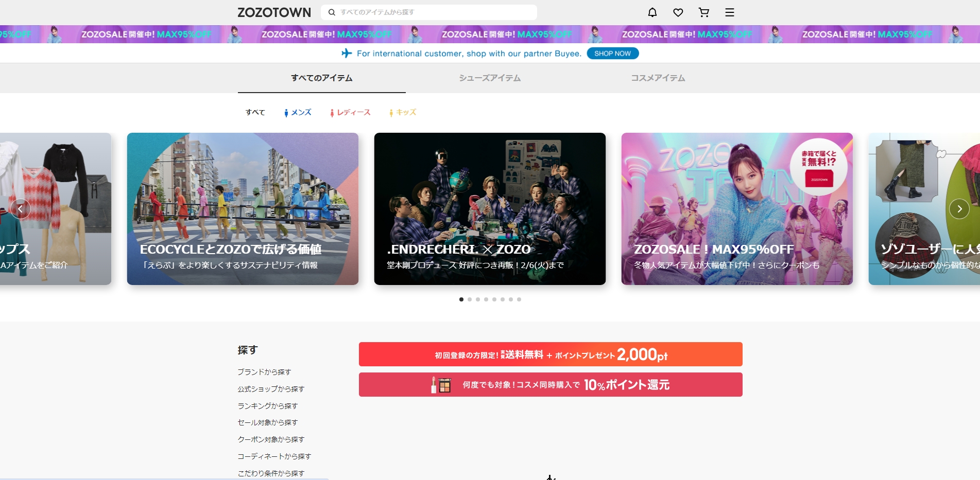Click the 2,000pt first registration banner
Image resolution: width=980 pixels, height=480 pixels.
pos(551,354)
